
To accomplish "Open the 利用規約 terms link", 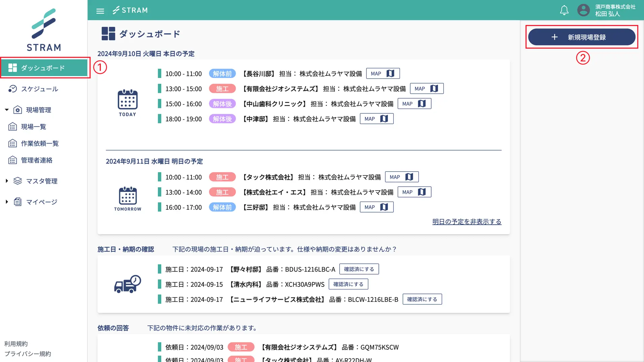I will tap(16, 344).
